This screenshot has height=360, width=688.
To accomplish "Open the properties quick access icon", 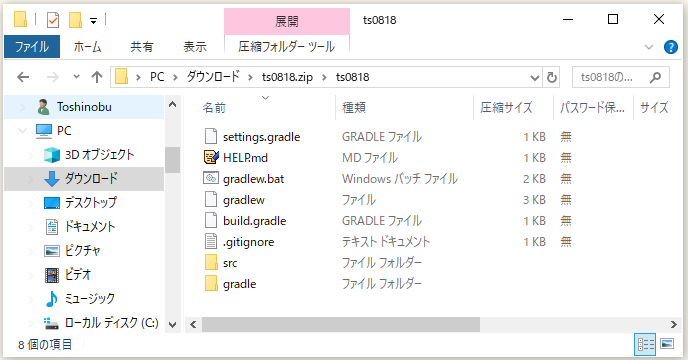I will tap(53, 20).
